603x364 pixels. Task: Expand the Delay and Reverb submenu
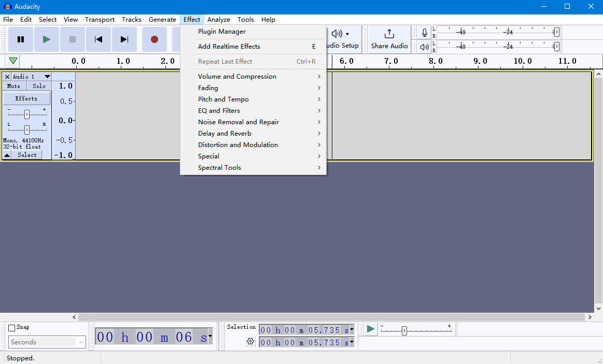[254, 133]
